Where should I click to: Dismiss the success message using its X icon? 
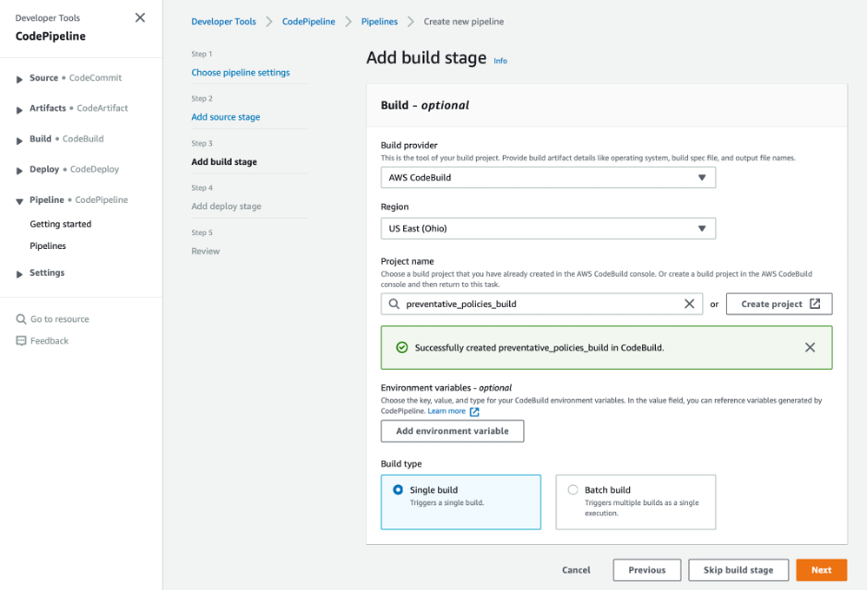810,348
